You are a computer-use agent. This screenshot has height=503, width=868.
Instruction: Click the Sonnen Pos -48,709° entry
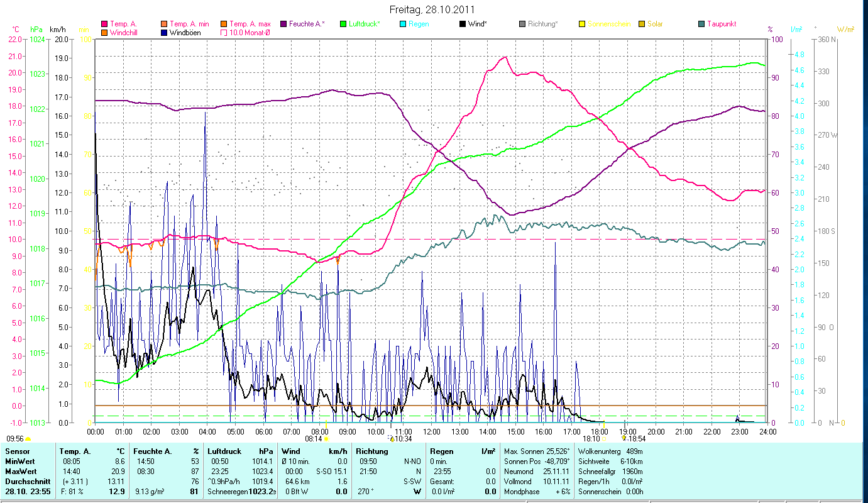[537, 462]
